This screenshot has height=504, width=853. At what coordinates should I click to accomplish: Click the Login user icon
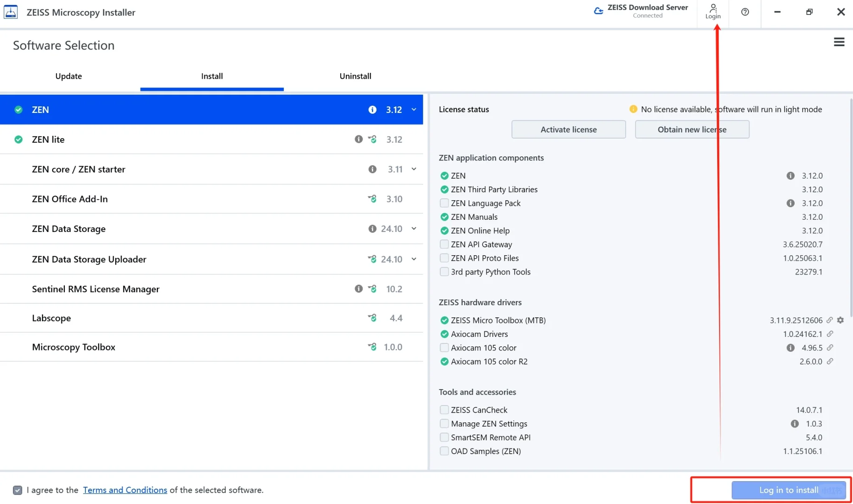(713, 11)
